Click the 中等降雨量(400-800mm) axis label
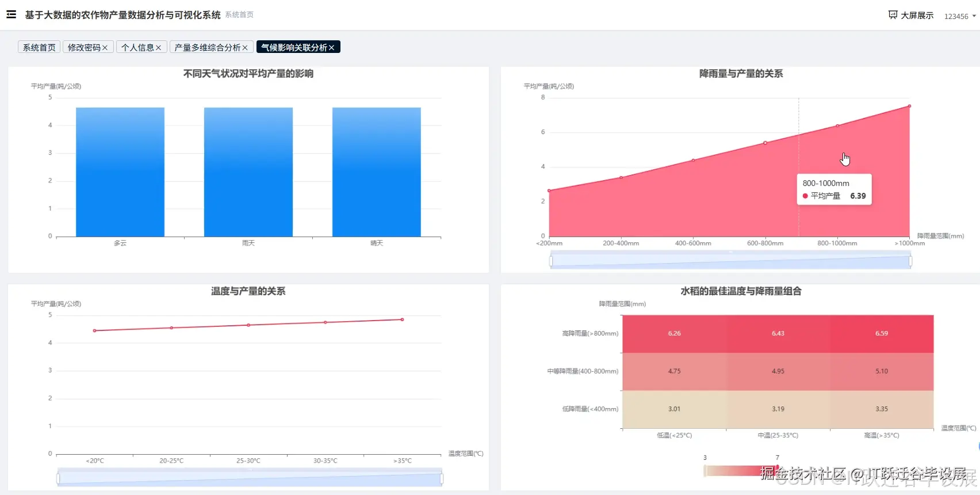 pos(583,372)
